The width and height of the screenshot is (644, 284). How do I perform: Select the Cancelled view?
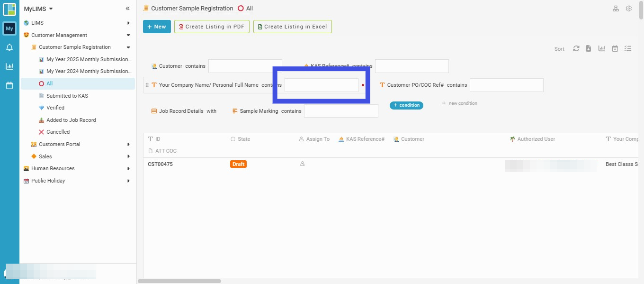point(58,132)
